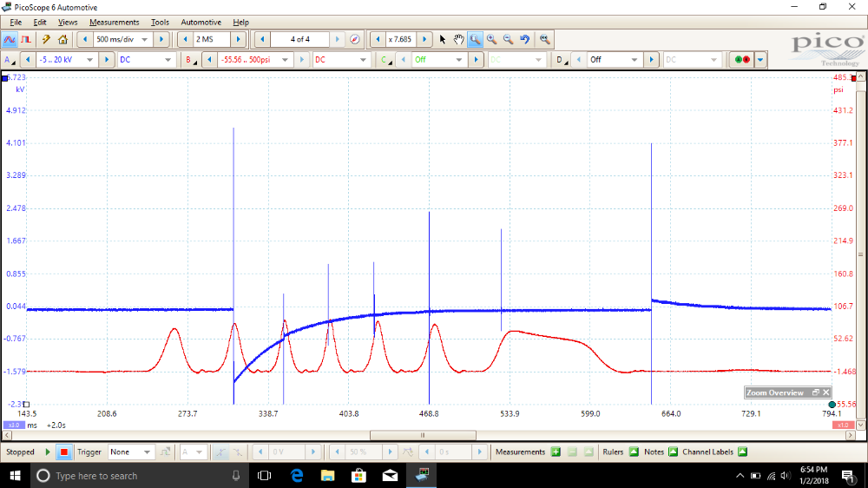Increase Channel B range right arrow

point(302,60)
